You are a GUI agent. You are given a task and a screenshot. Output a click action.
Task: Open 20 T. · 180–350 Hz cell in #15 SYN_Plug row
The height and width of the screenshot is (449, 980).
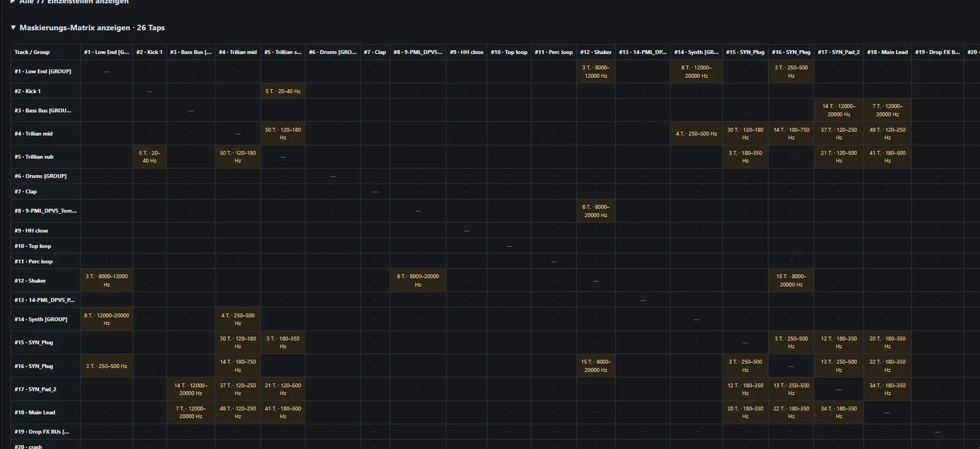coord(888,342)
